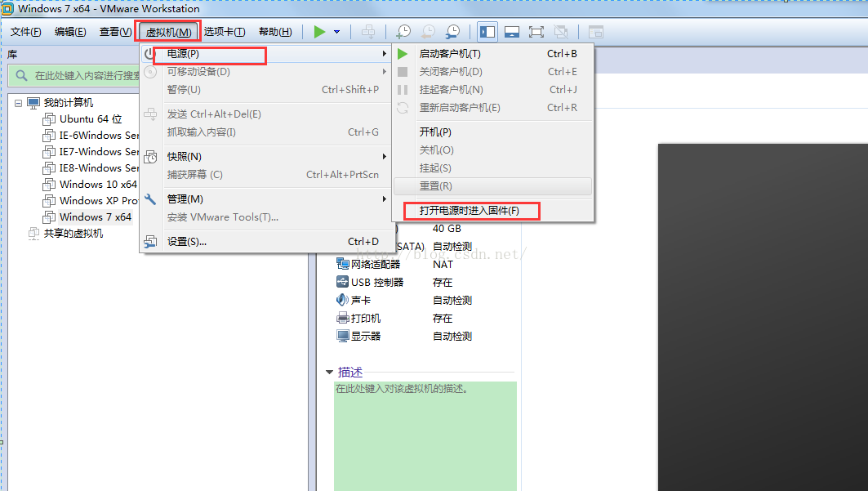Screen dimensions: 868x491
Task: Take a snapshot using the toolbar clock icon
Action: 403,32
